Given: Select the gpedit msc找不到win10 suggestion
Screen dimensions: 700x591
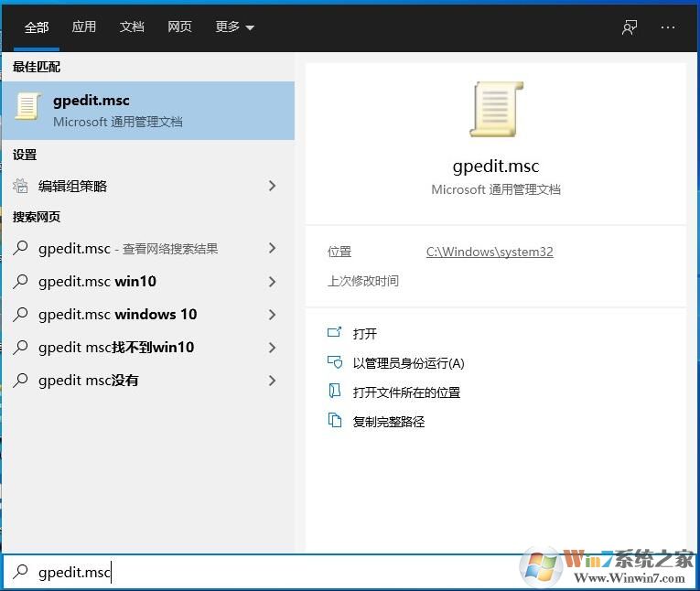Looking at the screenshot, I should click(x=148, y=348).
